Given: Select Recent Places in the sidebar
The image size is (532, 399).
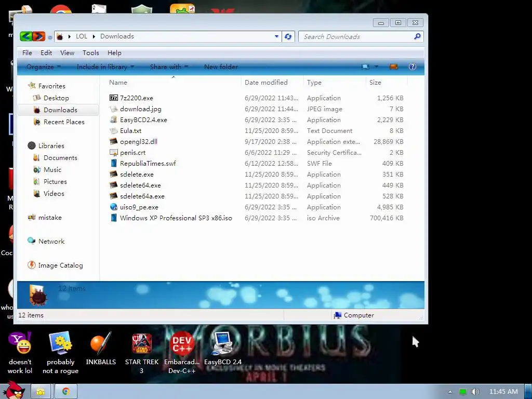Looking at the screenshot, I should (64, 122).
